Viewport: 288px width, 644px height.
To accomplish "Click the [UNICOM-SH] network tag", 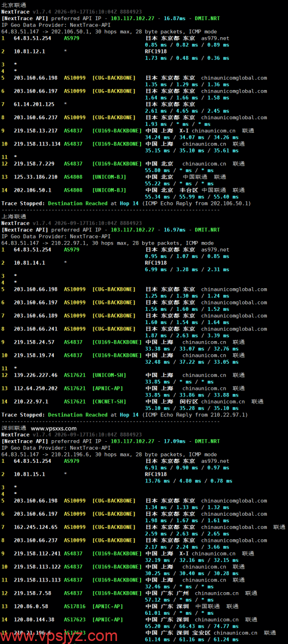I will [x=109, y=375].
